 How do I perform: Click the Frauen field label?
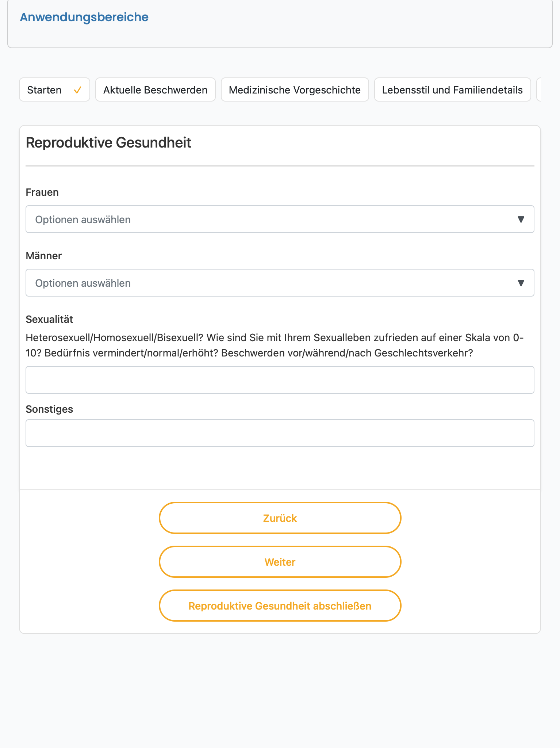(x=42, y=192)
